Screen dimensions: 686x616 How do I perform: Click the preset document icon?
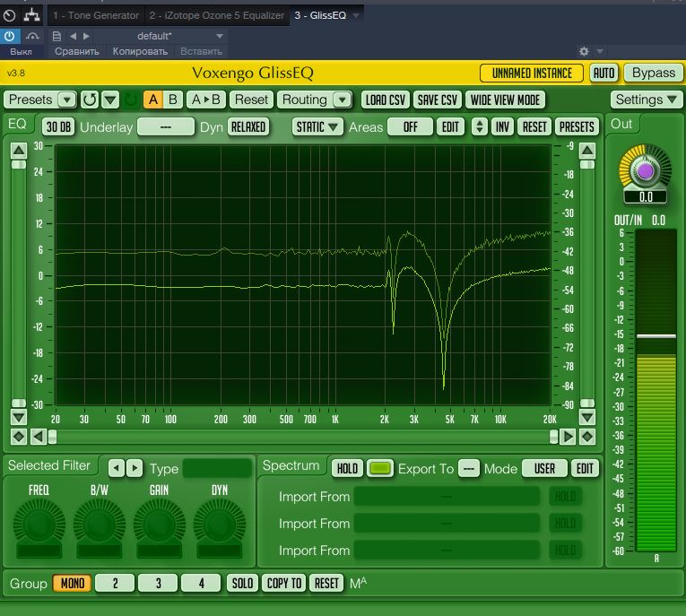tap(56, 36)
